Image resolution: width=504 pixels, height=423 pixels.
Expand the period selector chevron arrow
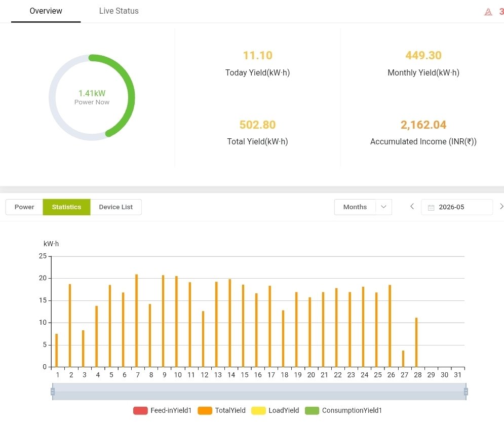(x=383, y=207)
